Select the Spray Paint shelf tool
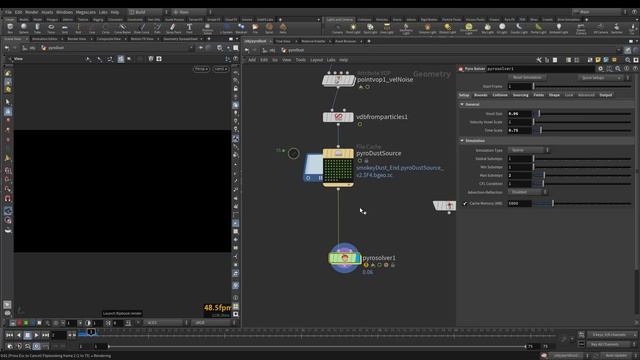Screen dimensions: 640x360 [x=173, y=29]
